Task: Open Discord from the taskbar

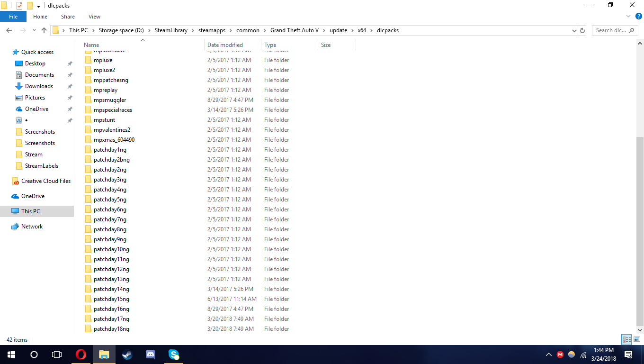Action: coord(151,355)
